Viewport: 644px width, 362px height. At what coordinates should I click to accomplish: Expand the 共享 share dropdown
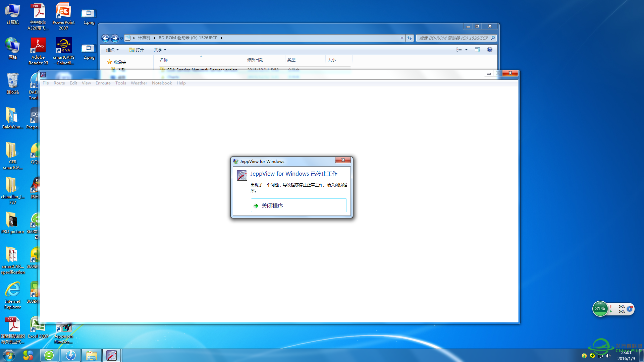[160, 50]
